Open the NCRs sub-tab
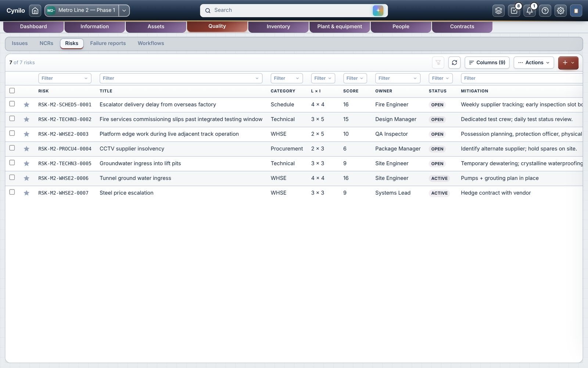 tap(46, 43)
